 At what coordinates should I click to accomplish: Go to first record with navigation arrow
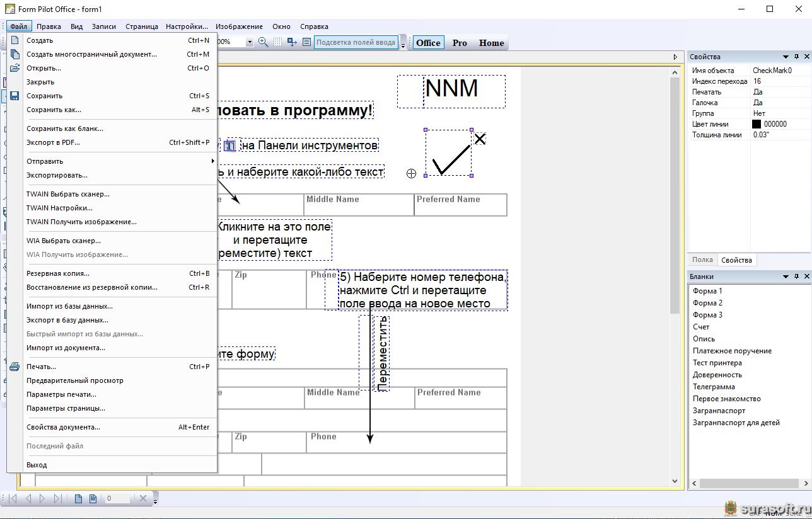[x=13, y=499]
